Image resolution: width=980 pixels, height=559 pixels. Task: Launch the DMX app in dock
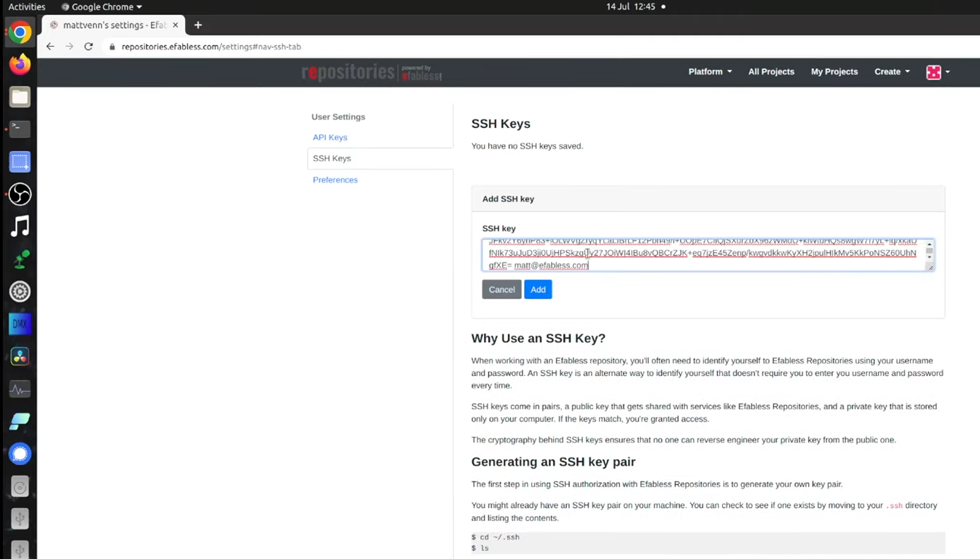click(20, 324)
